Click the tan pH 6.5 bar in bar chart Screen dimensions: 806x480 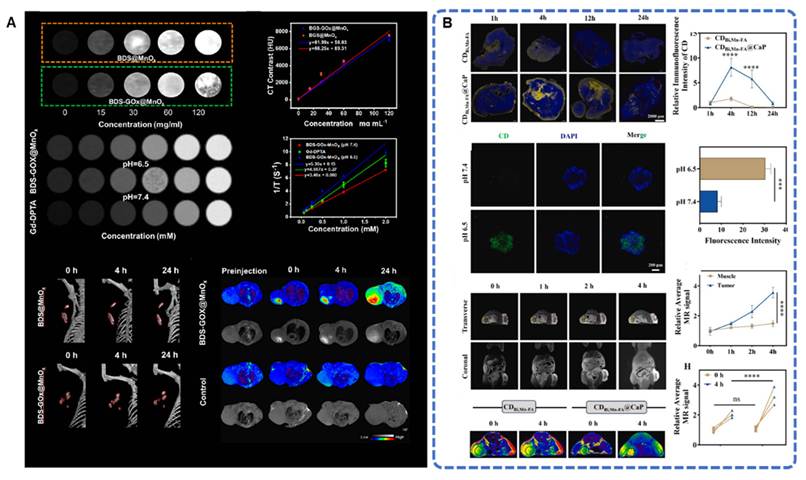click(732, 169)
